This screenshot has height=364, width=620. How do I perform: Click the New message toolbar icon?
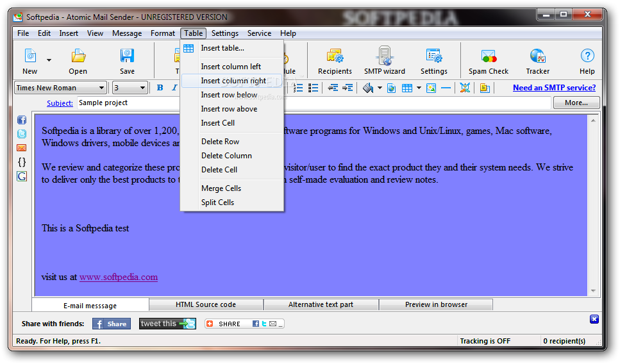[x=30, y=56]
